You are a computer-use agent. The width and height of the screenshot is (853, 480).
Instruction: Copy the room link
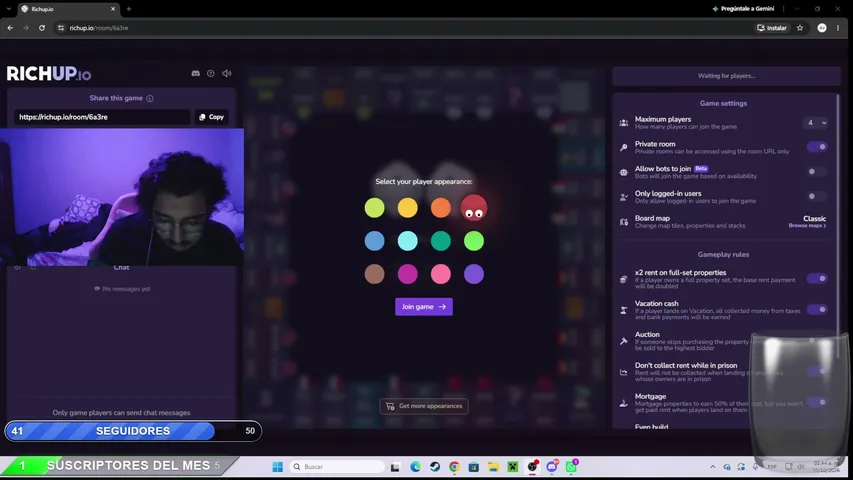click(x=212, y=117)
